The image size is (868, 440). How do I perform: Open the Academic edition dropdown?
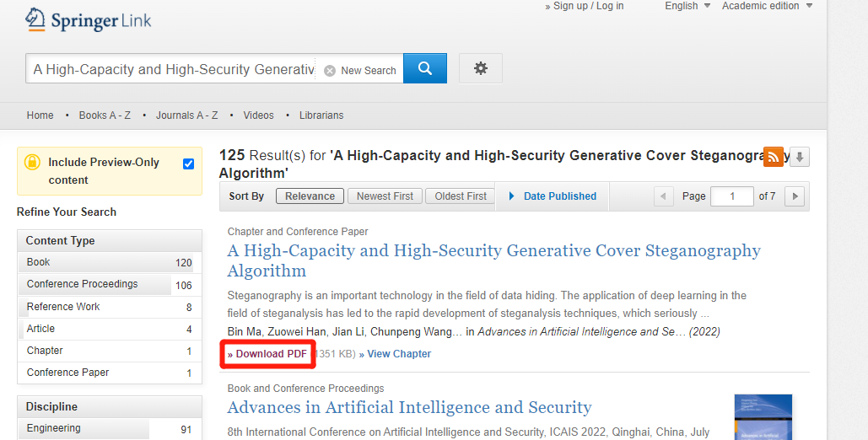(x=767, y=6)
